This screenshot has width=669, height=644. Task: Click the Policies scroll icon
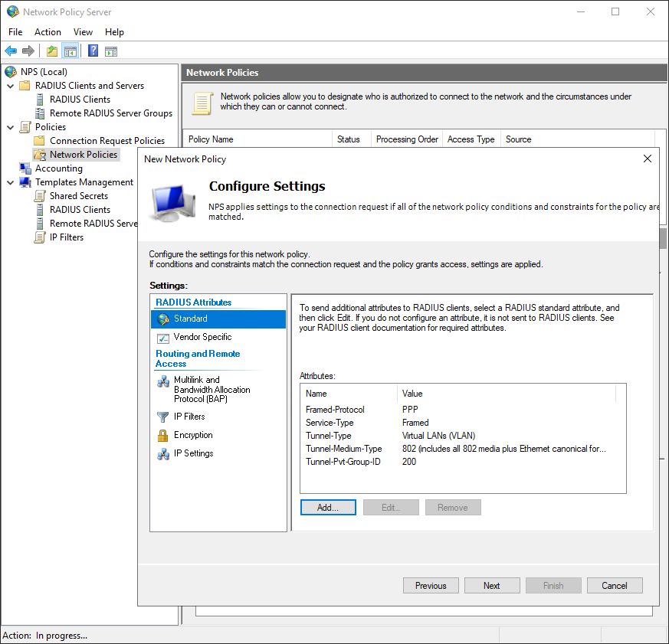(25, 126)
